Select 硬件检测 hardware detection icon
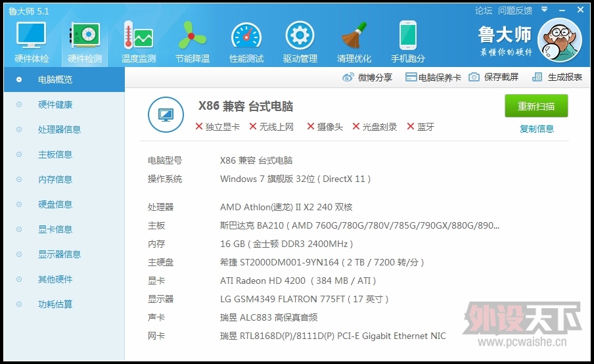This screenshot has width=594, height=364. pyautogui.click(x=85, y=35)
